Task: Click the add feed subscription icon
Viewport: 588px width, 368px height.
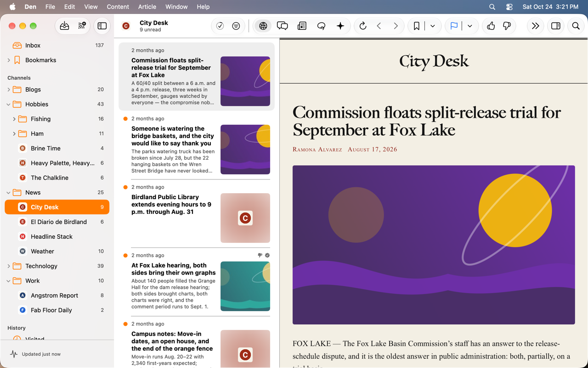Action: pos(82,26)
